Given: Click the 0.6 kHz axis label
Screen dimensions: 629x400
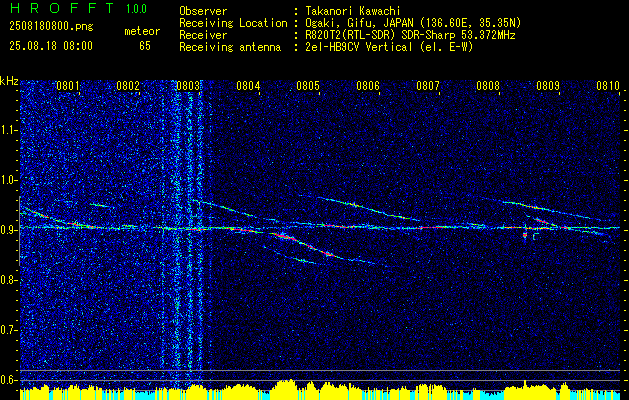Looking at the screenshot, I should coord(9,380).
